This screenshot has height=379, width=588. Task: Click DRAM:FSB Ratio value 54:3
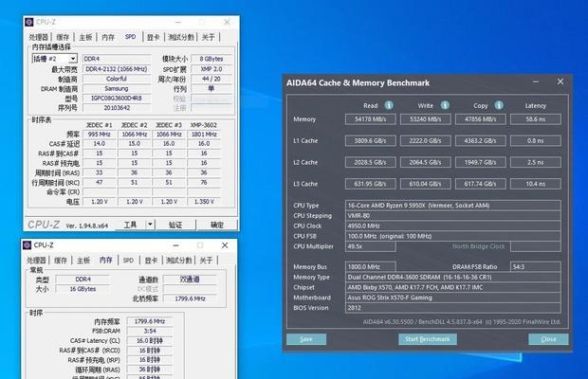(x=536, y=266)
